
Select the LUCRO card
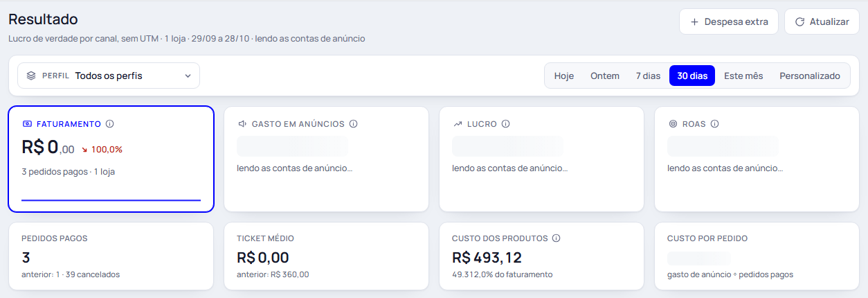[541, 159]
